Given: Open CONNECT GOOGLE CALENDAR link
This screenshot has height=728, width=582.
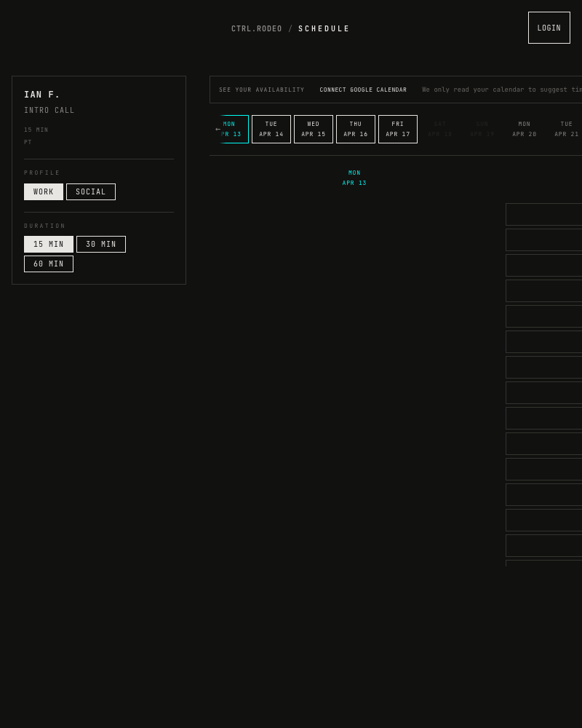Looking at the screenshot, I should (x=363, y=90).
